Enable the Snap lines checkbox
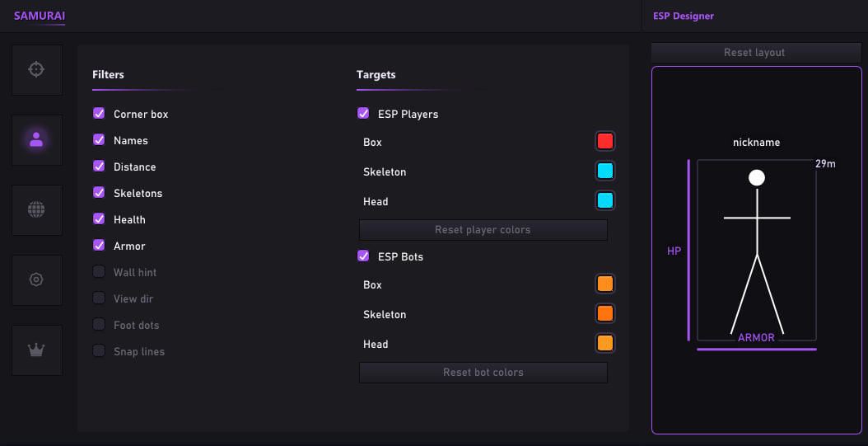The height and width of the screenshot is (446, 868). click(x=99, y=351)
